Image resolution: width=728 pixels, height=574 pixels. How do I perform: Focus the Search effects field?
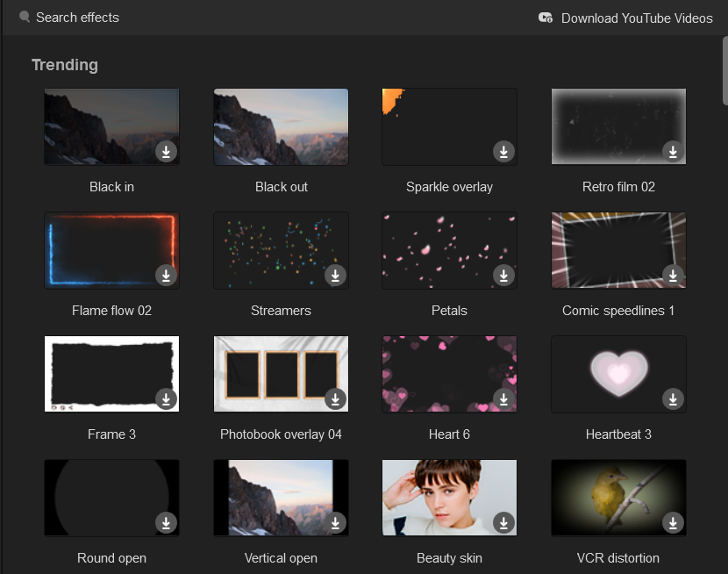tap(77, 18)
